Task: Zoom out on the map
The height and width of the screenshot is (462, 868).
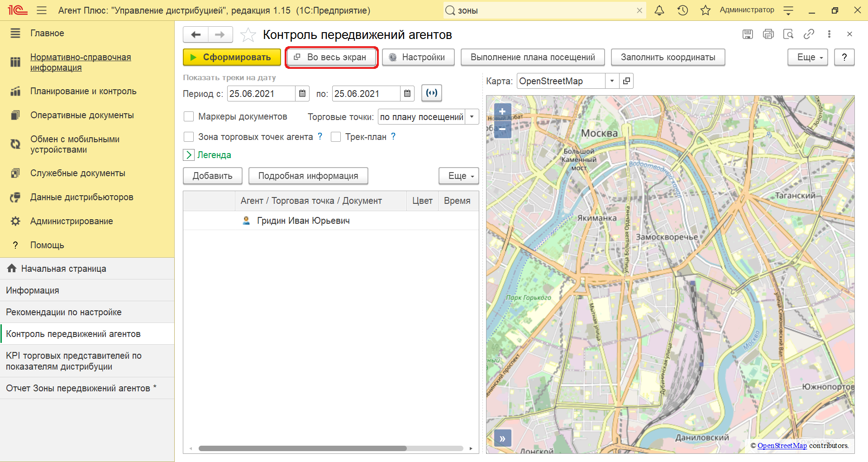Action: 502,129
